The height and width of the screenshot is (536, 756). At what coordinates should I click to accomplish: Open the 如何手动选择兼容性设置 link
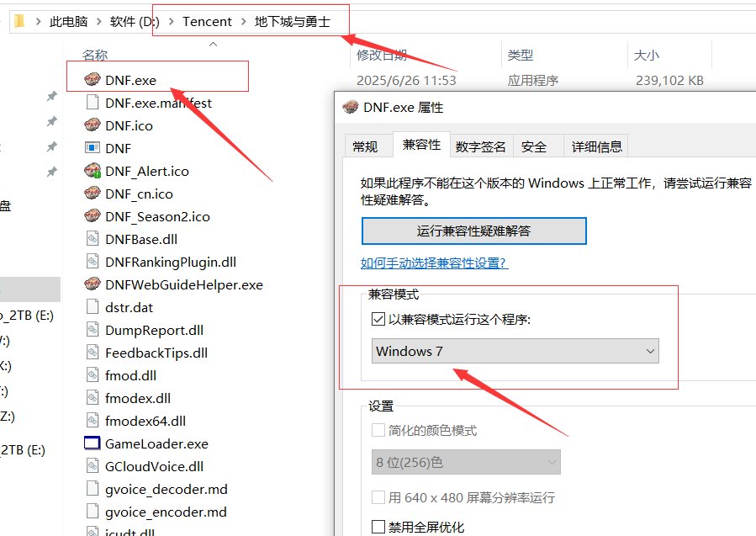pyautogui.click(x=435, y=263)
